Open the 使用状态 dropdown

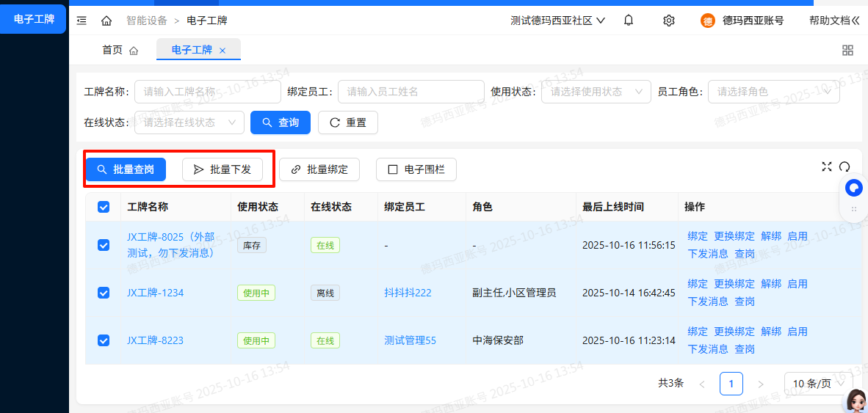tap(596, 92)
